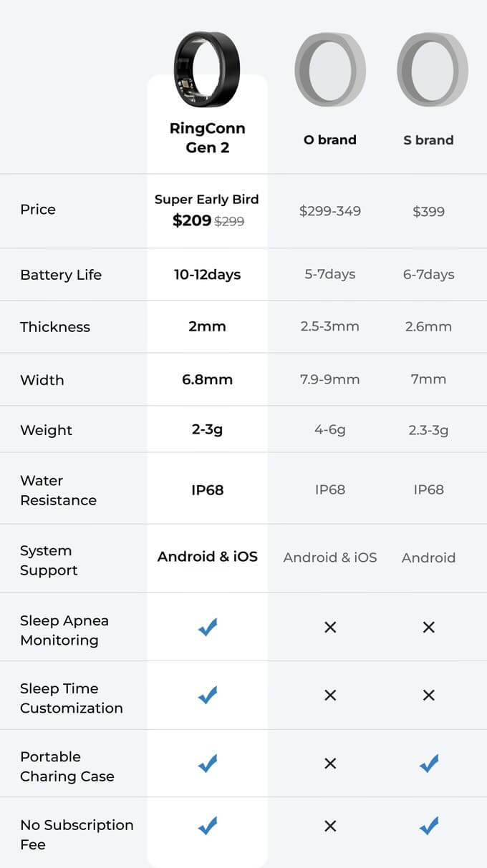487x868 pixels.
Task: Click O brand Sleep Apnea Monitoring cross
Action: (x=330, y=628)
